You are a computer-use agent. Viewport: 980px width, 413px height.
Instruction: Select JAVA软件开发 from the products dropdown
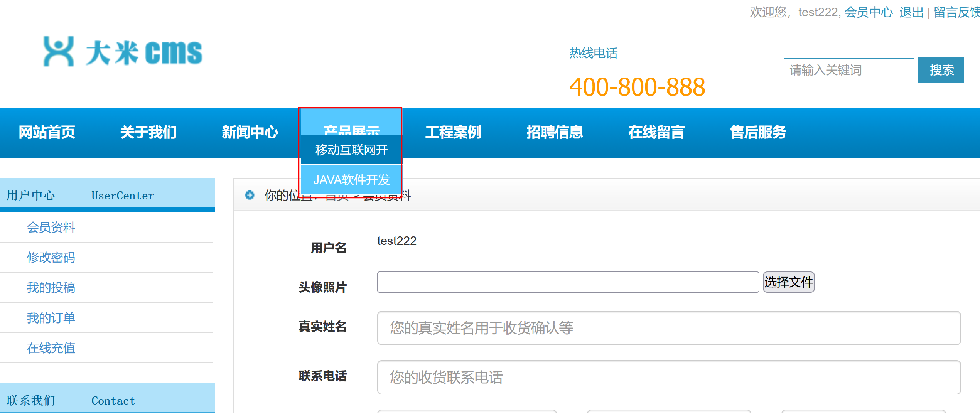(x=352, y=179)
